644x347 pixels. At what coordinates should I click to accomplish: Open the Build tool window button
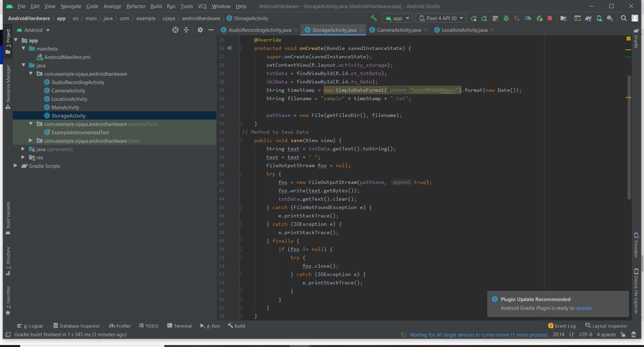tap(236, 326)
